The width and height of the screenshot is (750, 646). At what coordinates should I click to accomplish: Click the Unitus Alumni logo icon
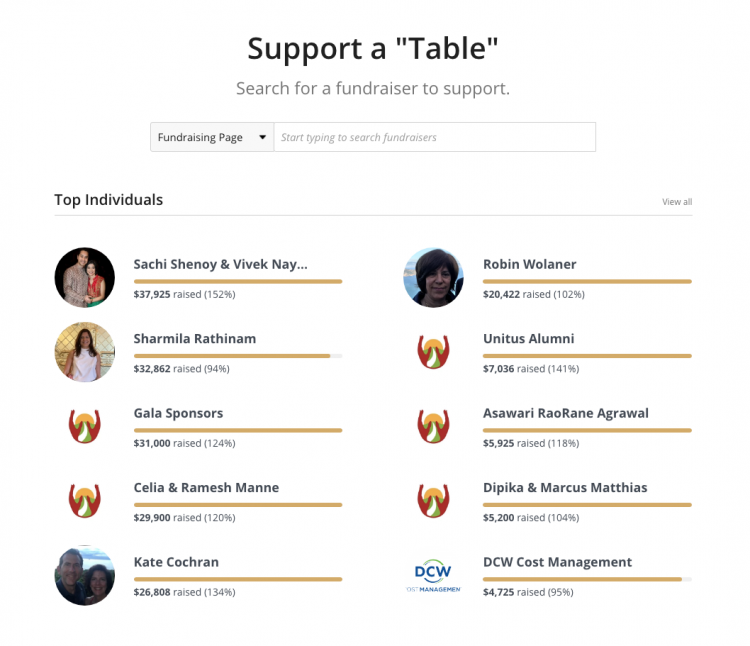click(433, 352)
